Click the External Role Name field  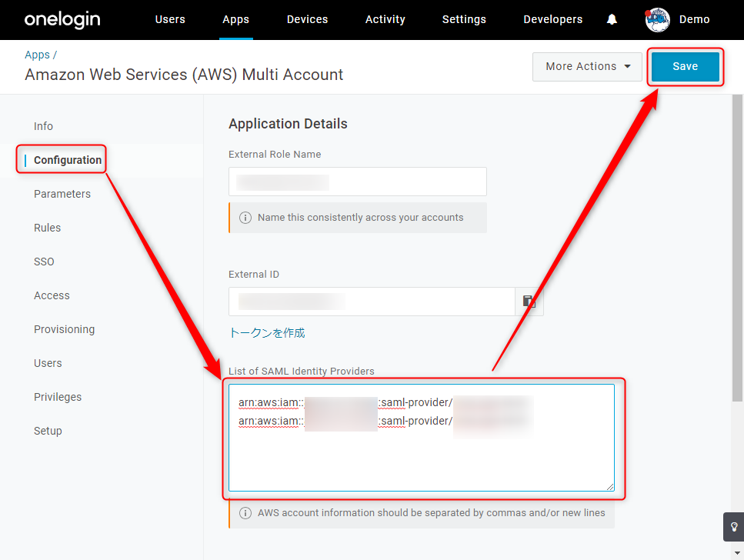point(358,182)
